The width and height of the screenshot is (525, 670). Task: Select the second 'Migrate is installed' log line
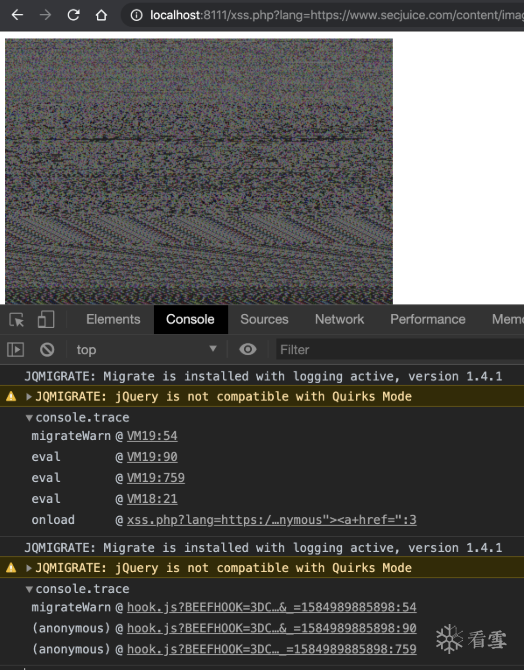tap(263, 548)
